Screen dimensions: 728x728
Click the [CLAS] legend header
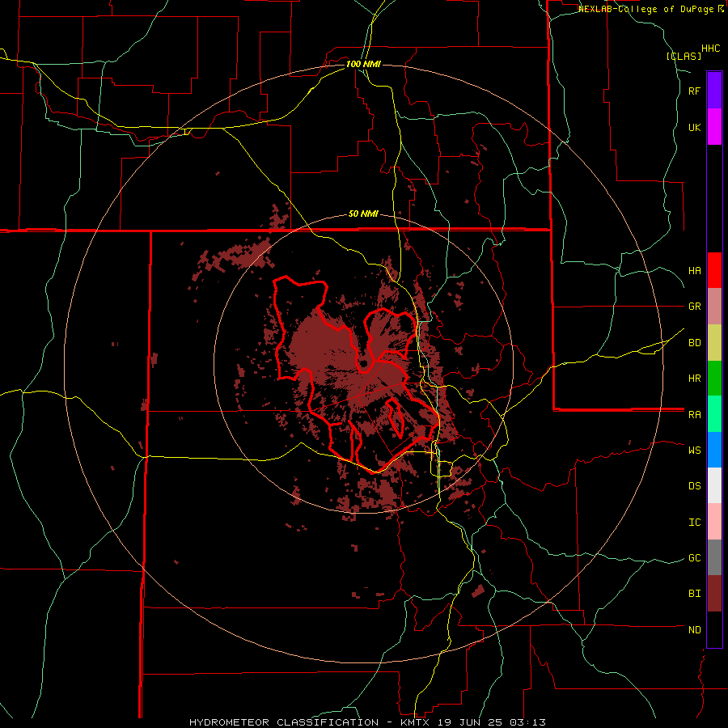tap(684, 56)
